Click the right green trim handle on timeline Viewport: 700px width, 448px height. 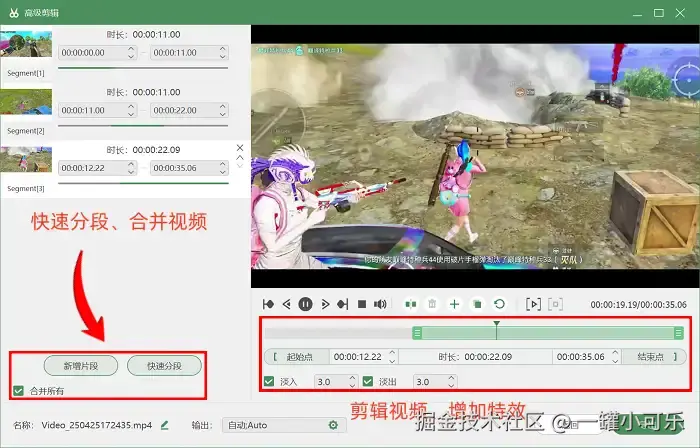point(679,333)
